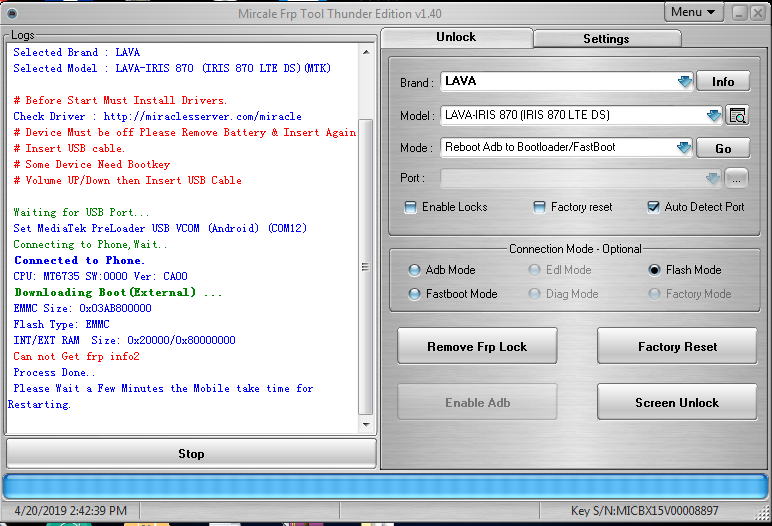
Task: Select Edl Mode radio button
Action: click(x=560, y=270)
